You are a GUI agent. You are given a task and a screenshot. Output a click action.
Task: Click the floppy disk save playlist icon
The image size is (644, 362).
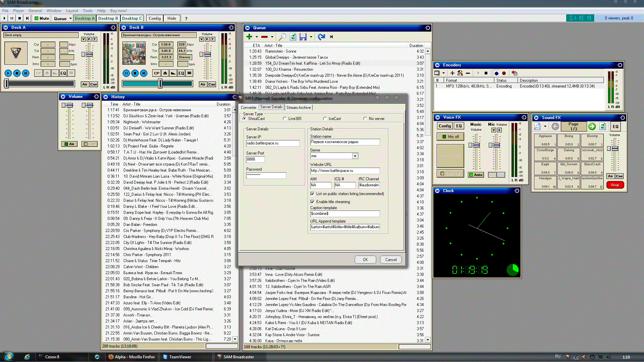pos(303,37)
